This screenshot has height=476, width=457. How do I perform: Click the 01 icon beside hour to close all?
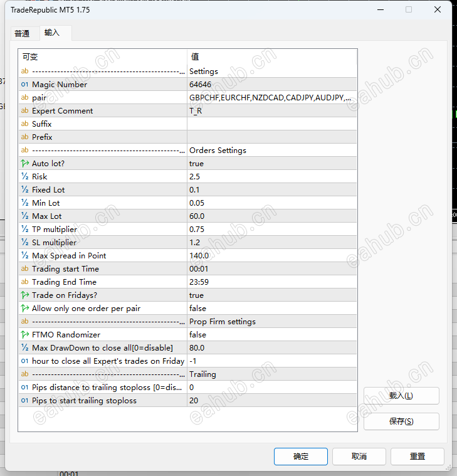(x=25, y=361)
